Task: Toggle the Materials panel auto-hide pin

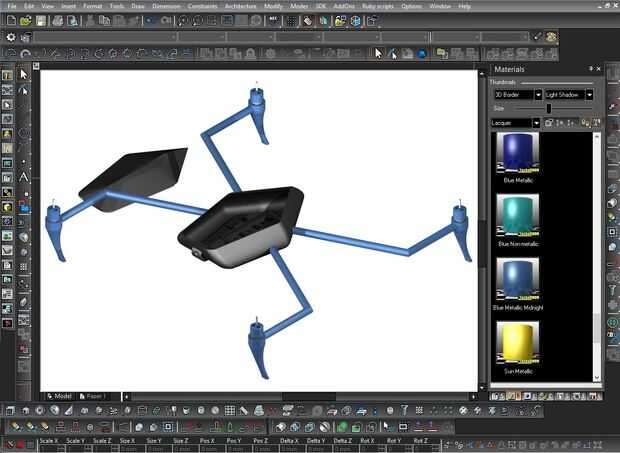Action: pyautogui.click(x=591, y=69)
